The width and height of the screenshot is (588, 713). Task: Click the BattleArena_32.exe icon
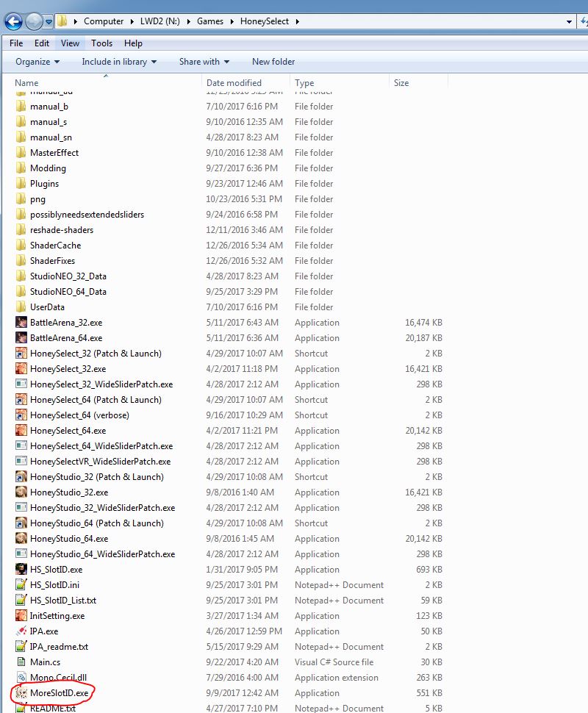(21, 323)
